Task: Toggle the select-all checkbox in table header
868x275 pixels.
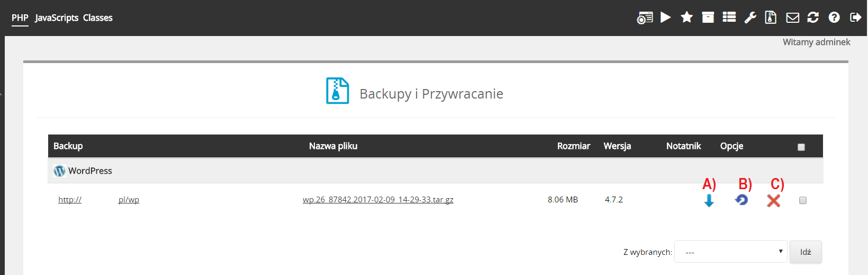Action: (801, 147)
